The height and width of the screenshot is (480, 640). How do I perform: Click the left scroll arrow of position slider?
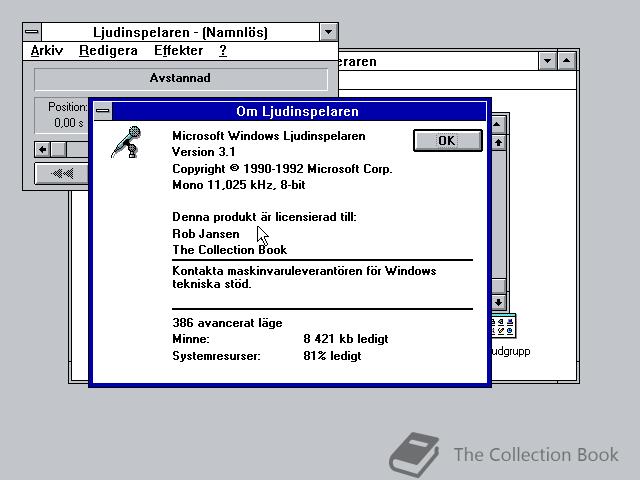42,149
